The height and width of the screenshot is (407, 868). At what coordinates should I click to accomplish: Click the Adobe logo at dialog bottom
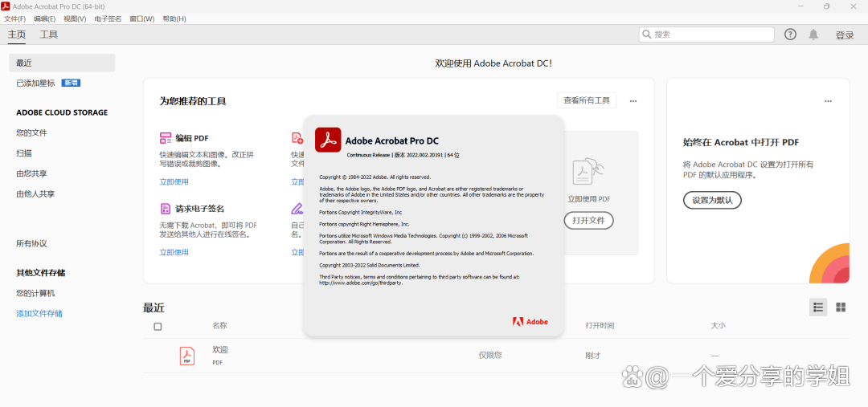tap(530, 322)
